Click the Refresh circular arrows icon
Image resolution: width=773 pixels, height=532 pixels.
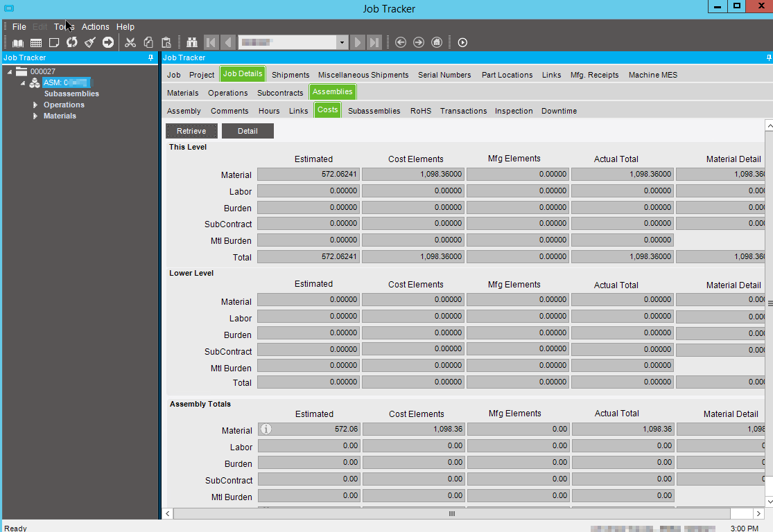[72, 42]
